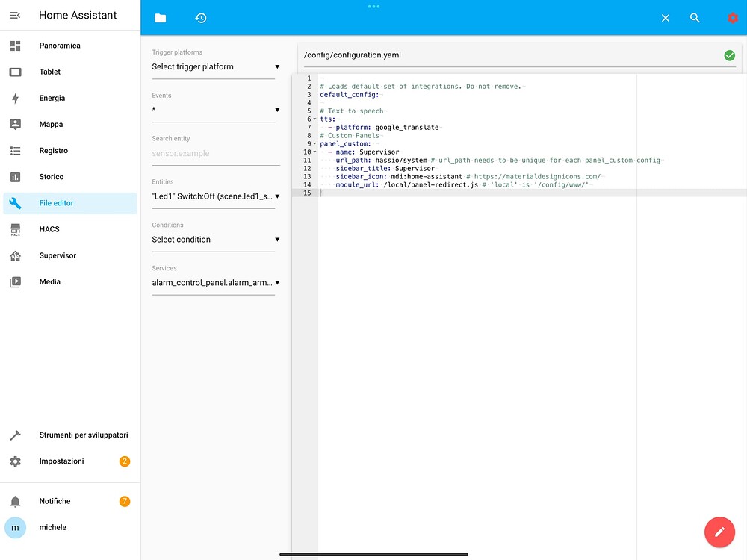The image size is (747, 560).
Task: Open the Storico chart icon
Action: point(15,177)
